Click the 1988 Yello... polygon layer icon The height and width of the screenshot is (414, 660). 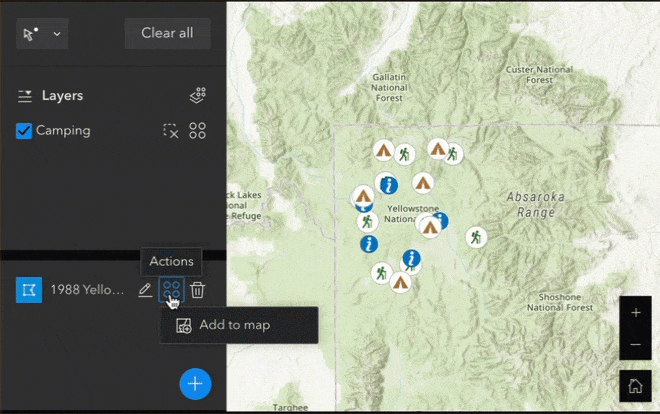[29, 290]
